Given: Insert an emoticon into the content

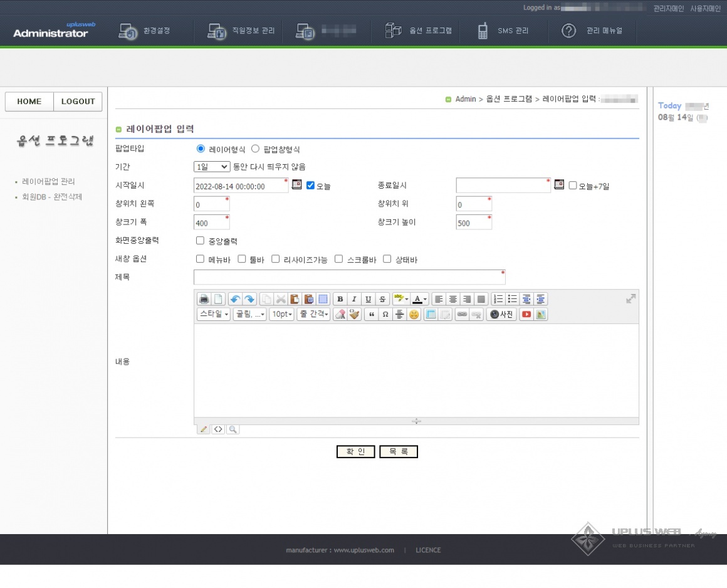Looking at the screenshot, I should click(414, 314).
